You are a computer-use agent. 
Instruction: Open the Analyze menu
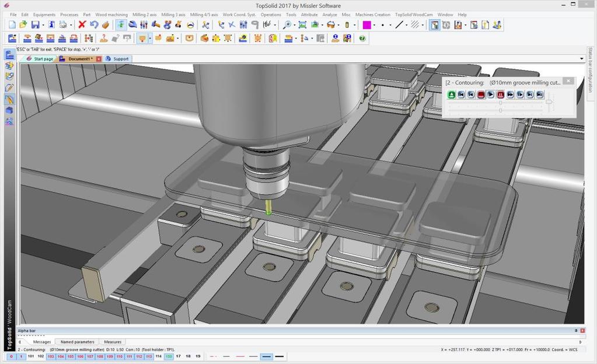coord(330,15)
